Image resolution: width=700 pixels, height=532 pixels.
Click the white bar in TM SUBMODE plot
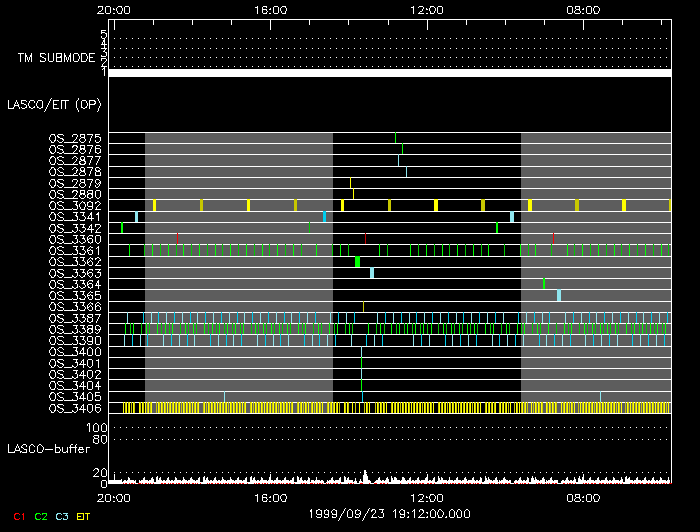coord(390,73)
